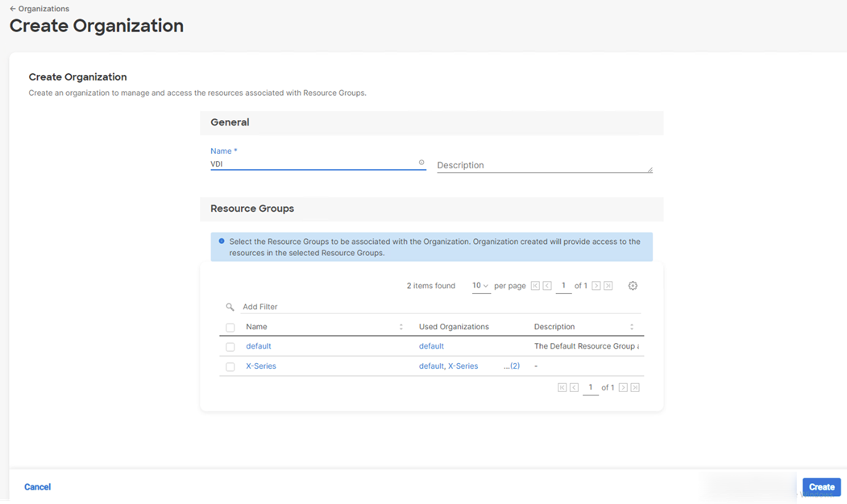The image size is (847, 504).
Task: Click the Add Filter search icon
Action: click(230, 306)
